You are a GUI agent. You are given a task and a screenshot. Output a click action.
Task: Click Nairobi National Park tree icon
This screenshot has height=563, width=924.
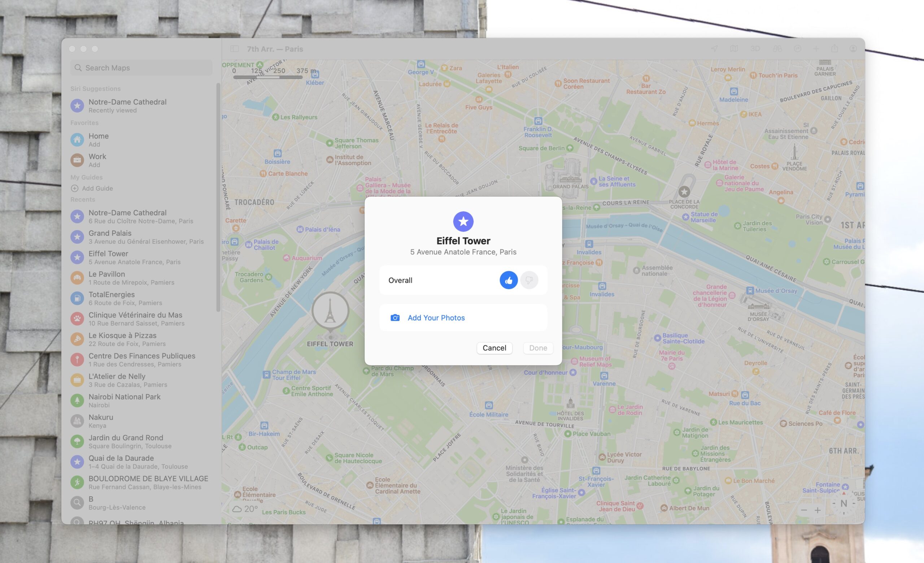(x=77, y=400)
